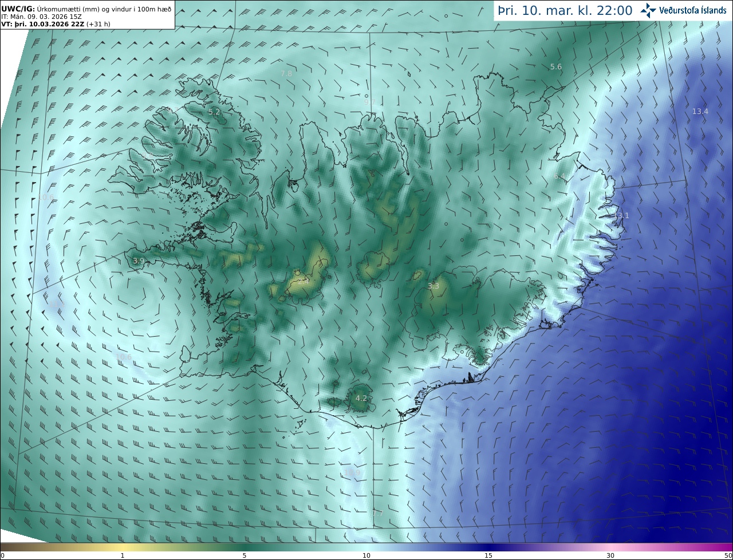Click the 5.2 value over the Westfjords
Viewport: 733px width, 560px height.
[x=214, y=112]
